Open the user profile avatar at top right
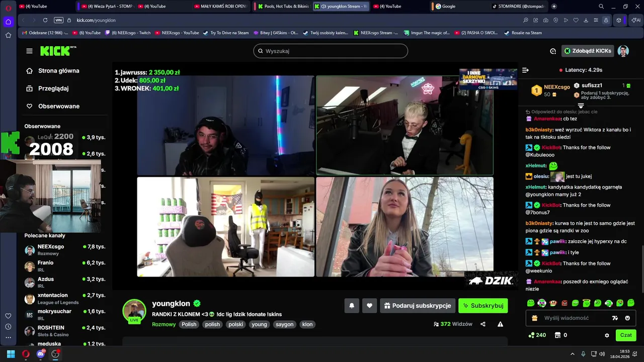 [x=623, y=51]
